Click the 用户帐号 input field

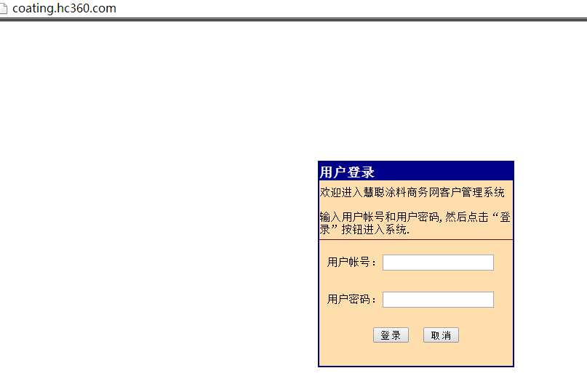pyautogui.click(x=438, y=263)
